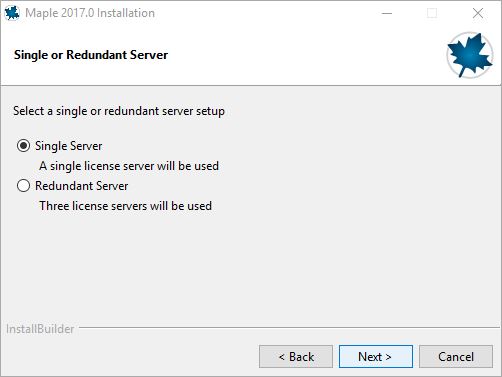Click the 'Maple 2017.0 Installation' title text
502x377 pixels.
pos(90,13)
